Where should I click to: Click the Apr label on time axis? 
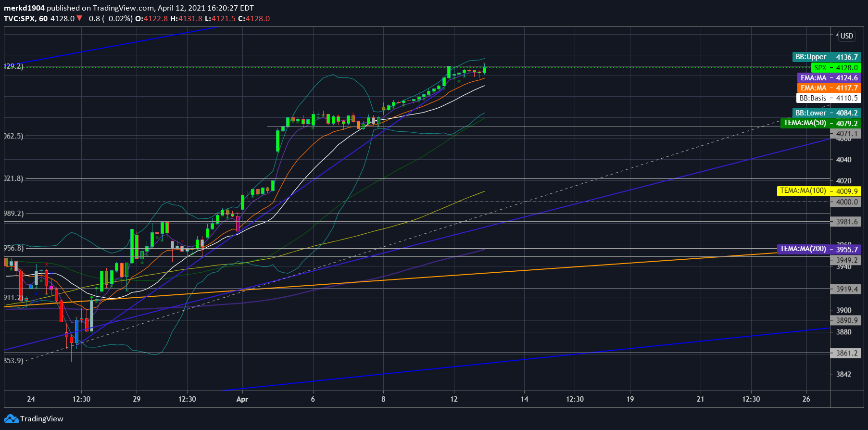pos(242,399)
